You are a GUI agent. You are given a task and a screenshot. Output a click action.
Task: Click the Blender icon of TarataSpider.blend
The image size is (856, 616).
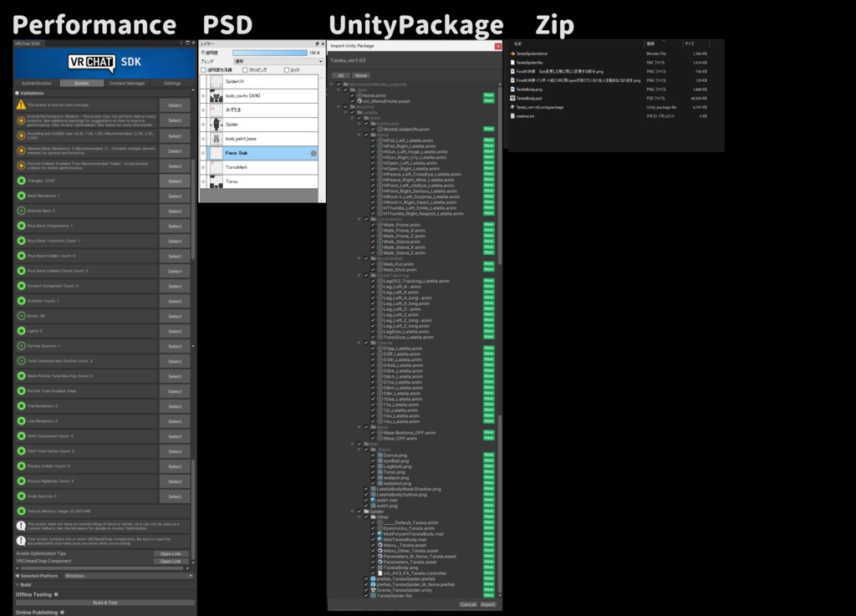[512, 53]
